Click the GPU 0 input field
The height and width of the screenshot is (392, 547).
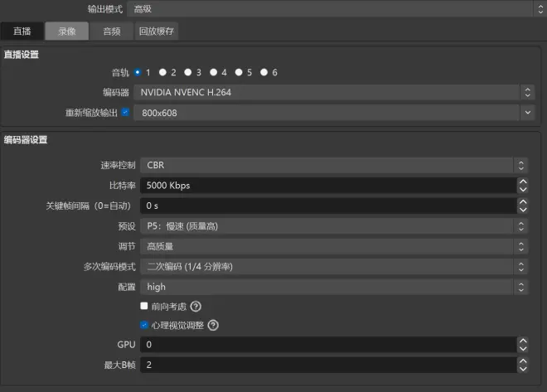(329, 345)
